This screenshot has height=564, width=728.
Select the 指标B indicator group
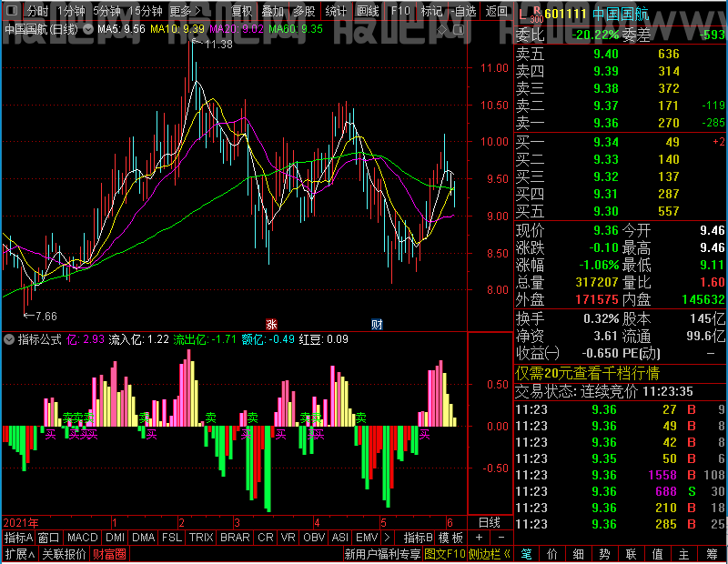pos(419,538)
